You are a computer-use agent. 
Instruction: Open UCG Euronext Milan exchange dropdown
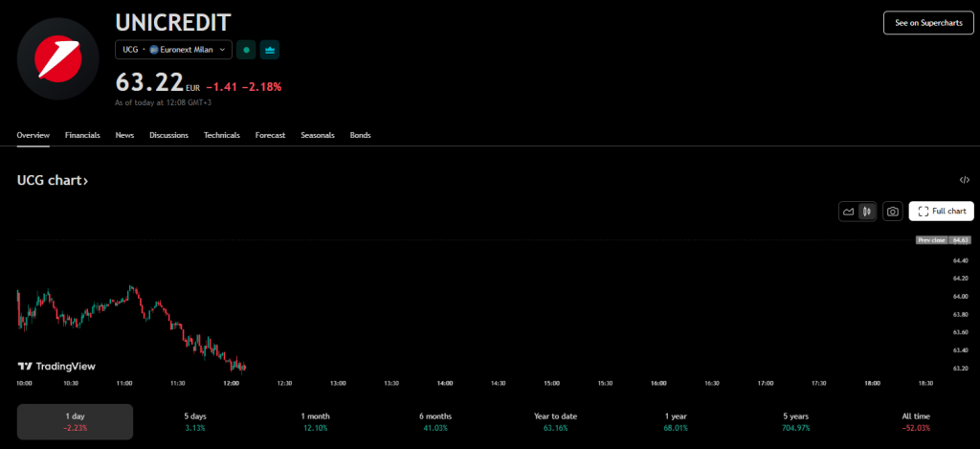coord(174,50)
